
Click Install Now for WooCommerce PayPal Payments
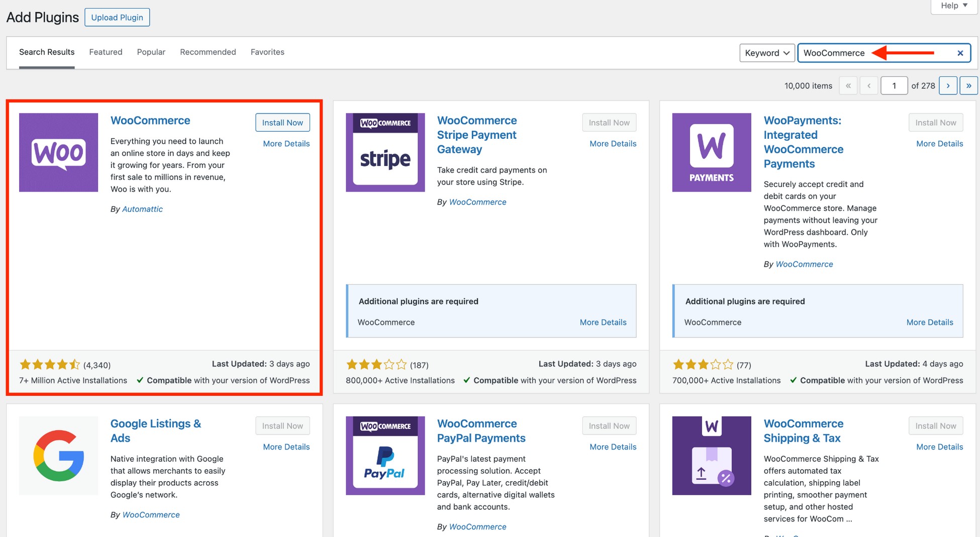[609, 425]
